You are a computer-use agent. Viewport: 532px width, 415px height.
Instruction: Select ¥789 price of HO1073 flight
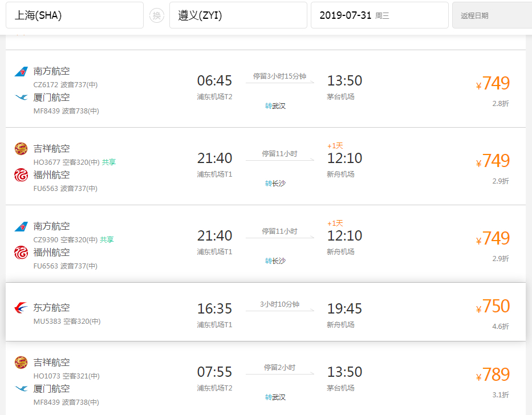pos(493,375)
